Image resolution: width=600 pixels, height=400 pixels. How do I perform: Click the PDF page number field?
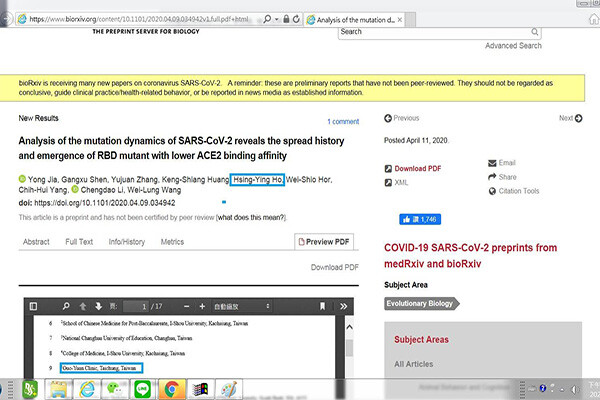pyautogui.click(x=136, y=306)
